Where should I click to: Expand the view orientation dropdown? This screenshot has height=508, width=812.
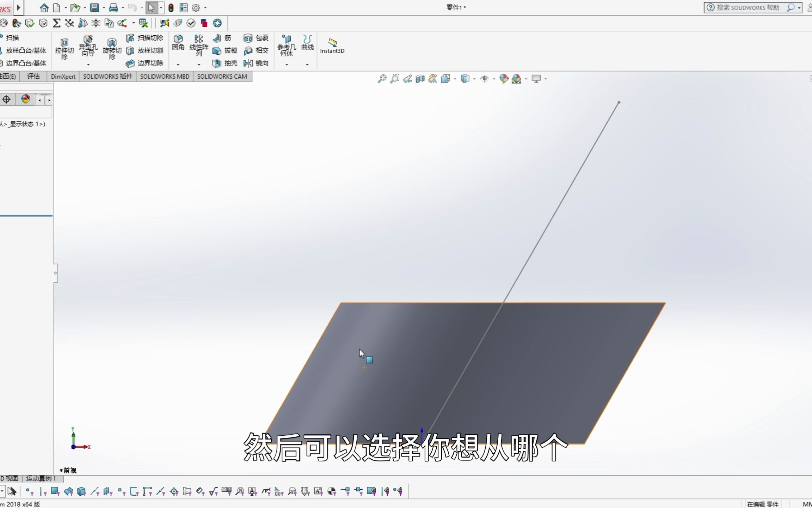click(x=455, y=78)
